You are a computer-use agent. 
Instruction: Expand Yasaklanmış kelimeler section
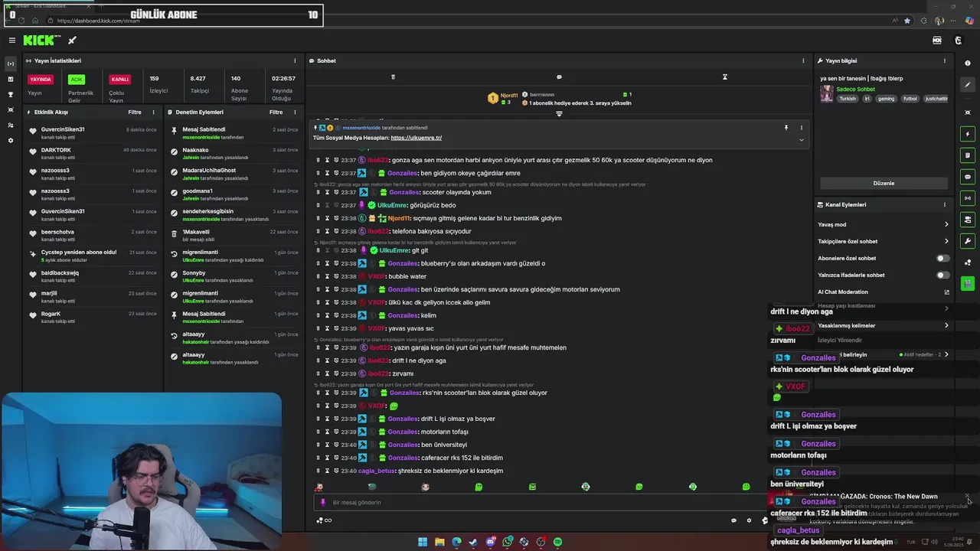pos(946,325)
